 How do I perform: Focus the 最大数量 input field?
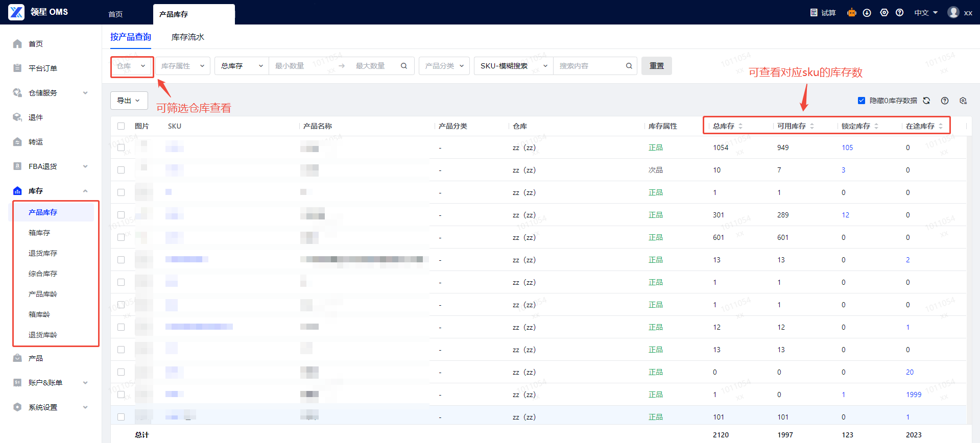[373, 66]
